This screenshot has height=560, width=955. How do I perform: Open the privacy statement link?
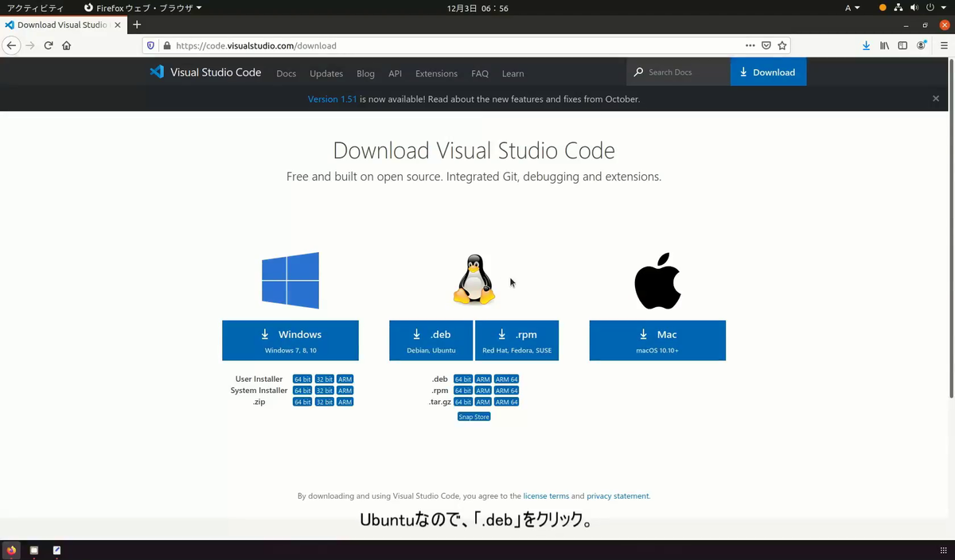coord(618,496)
